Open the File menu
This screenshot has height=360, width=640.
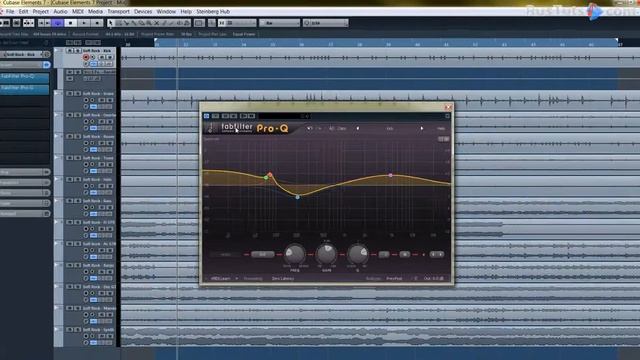click(10, 11)
